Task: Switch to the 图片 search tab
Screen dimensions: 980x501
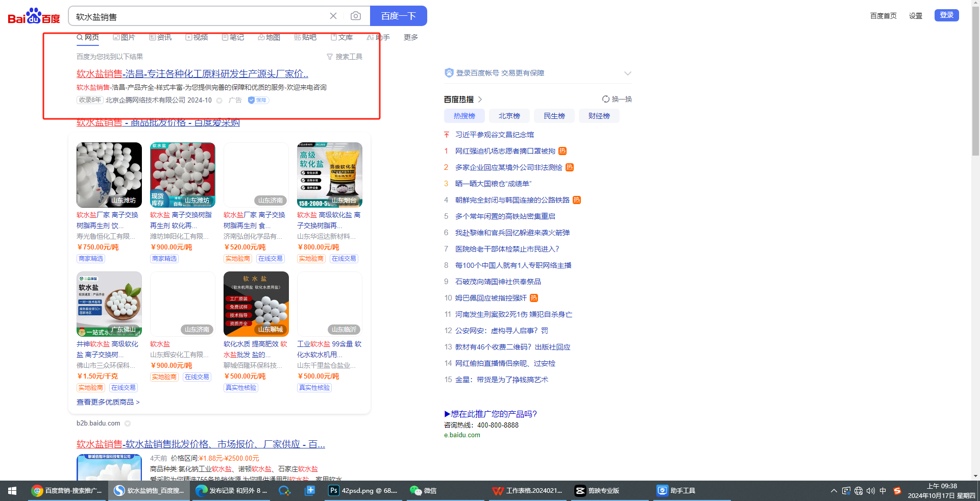Action: tap(124, 37)
